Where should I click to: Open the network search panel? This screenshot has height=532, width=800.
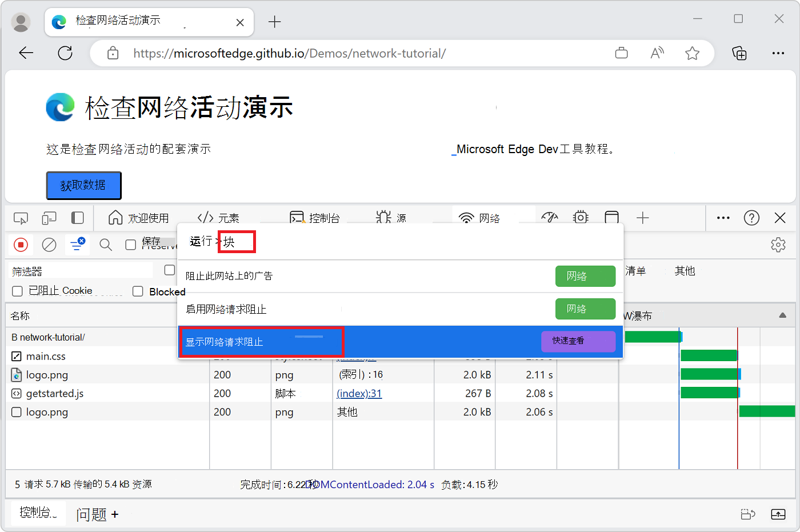(x=105, y=245)
